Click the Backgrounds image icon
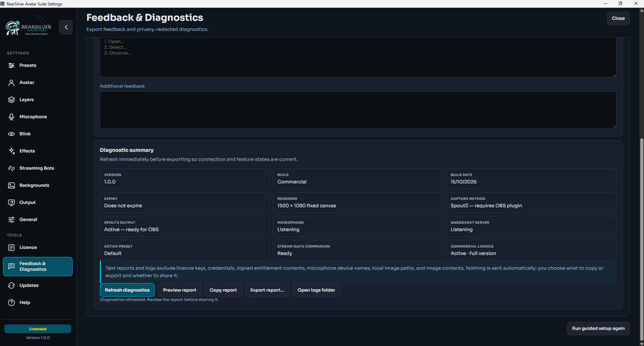The height and width of the screenshot is (346, 644). tap(11, 186)
